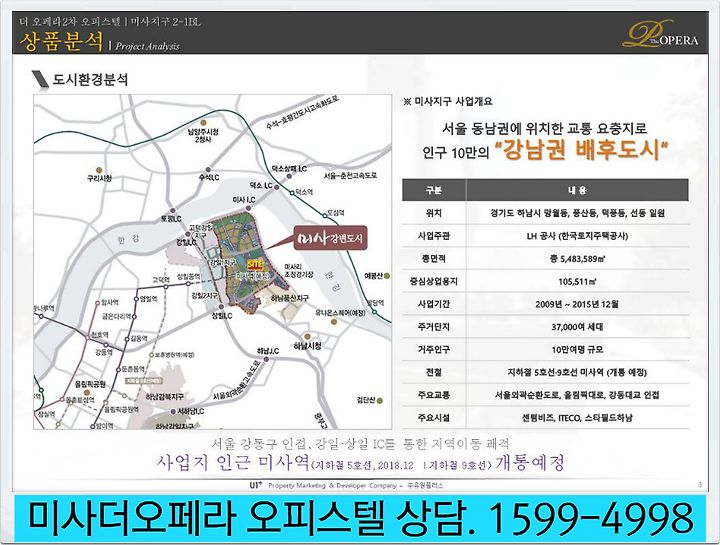720x545 pixels.
Task: Click the The OPERA logo
Action: click(660, 34)
